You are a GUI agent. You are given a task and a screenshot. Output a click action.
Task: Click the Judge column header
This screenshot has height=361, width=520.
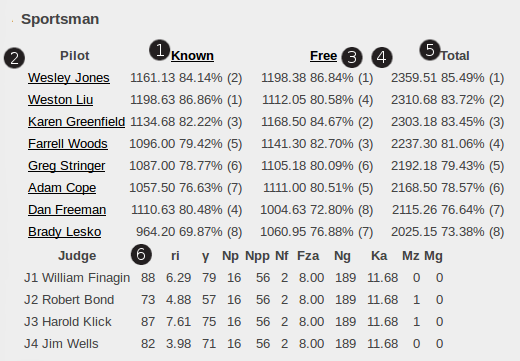click(x=77, y=256)
